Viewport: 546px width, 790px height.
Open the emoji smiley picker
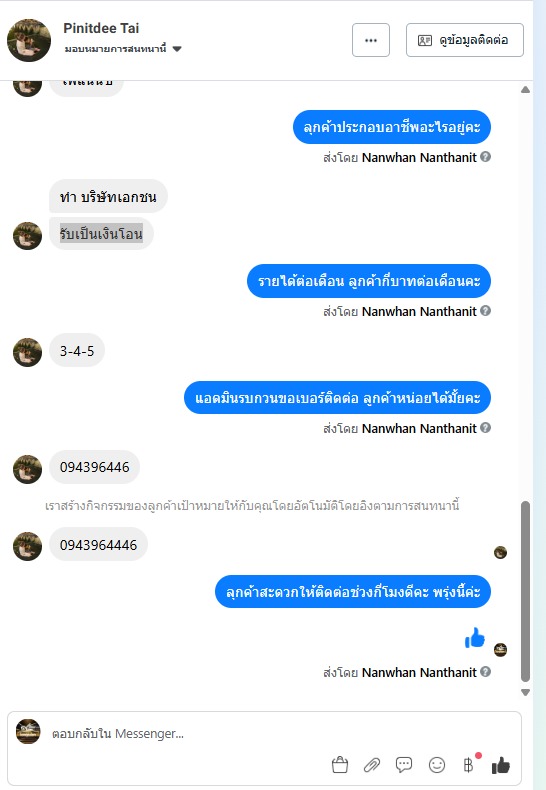pos(437,765)
